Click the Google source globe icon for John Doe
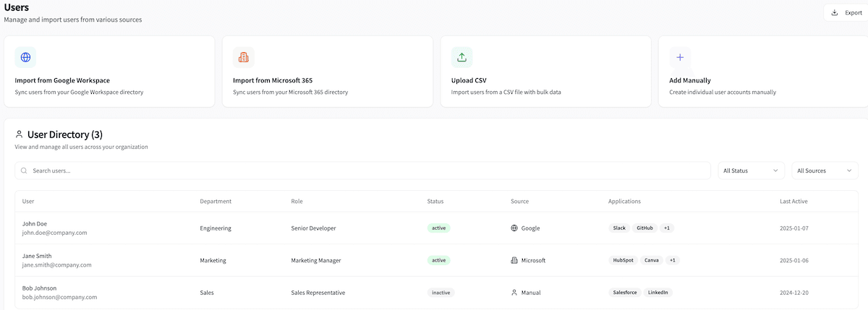Screen dimensions: 868x310 pyautogui.click(x=514, y=228)
